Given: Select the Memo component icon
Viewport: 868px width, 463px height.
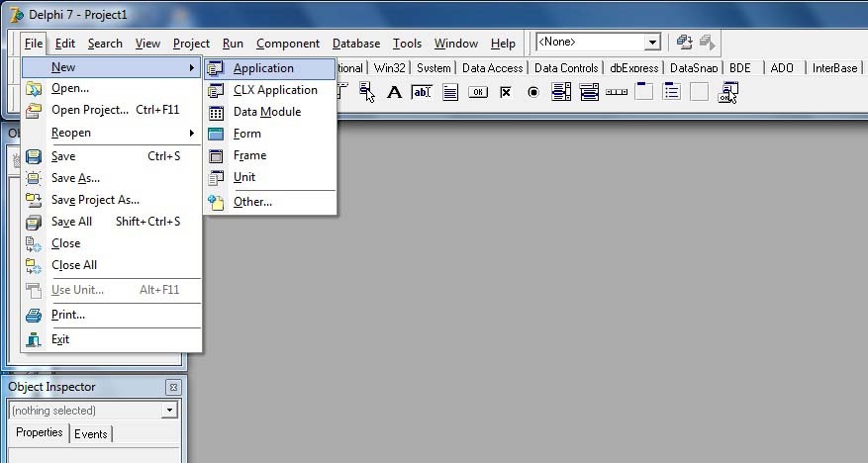Looking at the screenshot, I should pos(450,92).
